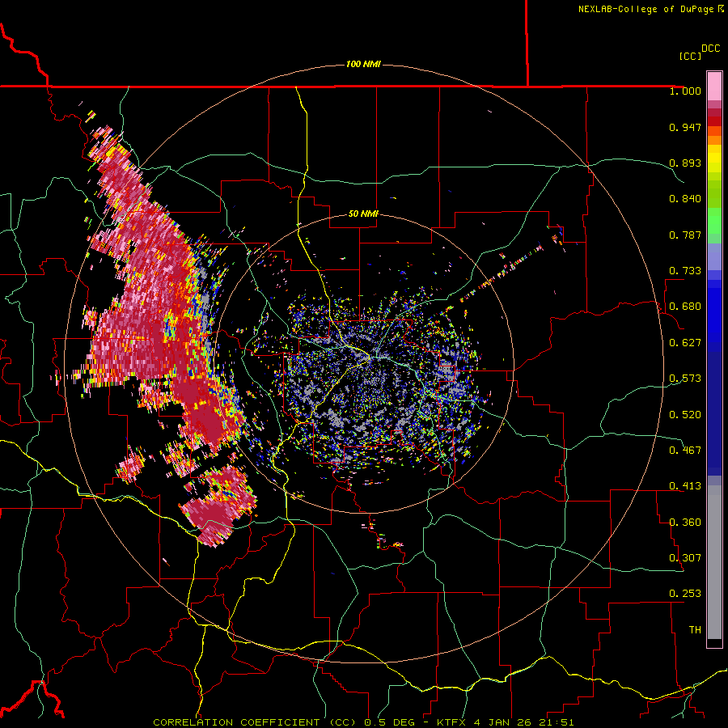Click the 0.680 scale value
728x728 pixels.
point(685,307)
